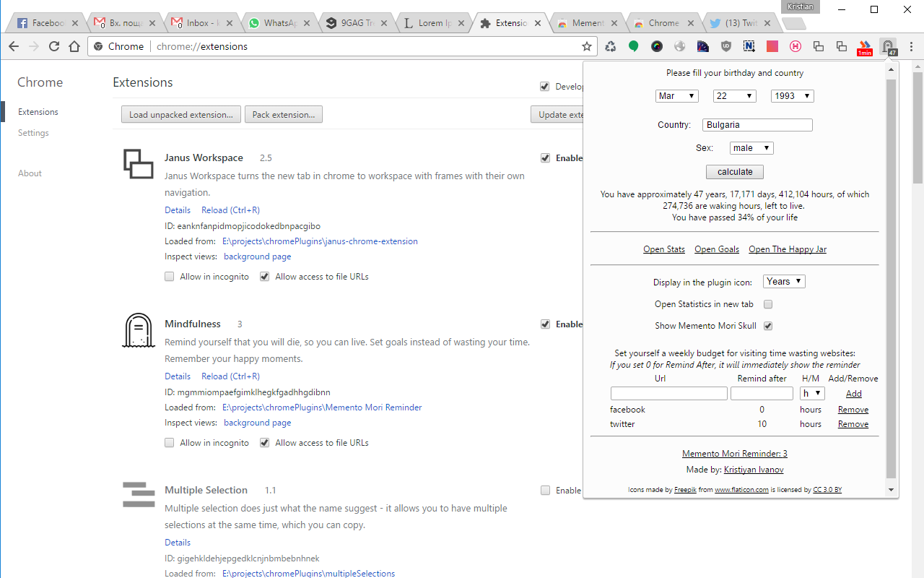Click the Memento Mori tombstone toolbar icon
Screen dimensions: 924x578
[887, 45]
